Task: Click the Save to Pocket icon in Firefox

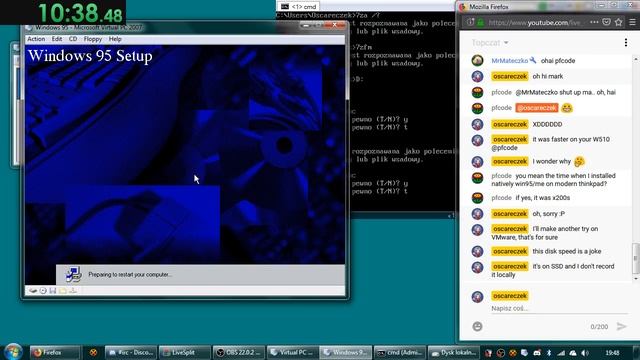Action: (607, 22)
